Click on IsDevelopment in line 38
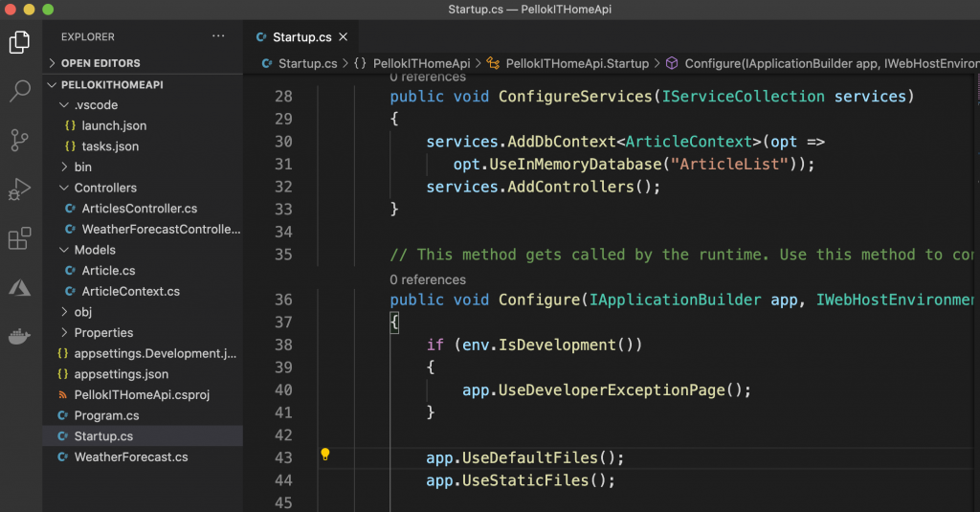 click(557, 345)
